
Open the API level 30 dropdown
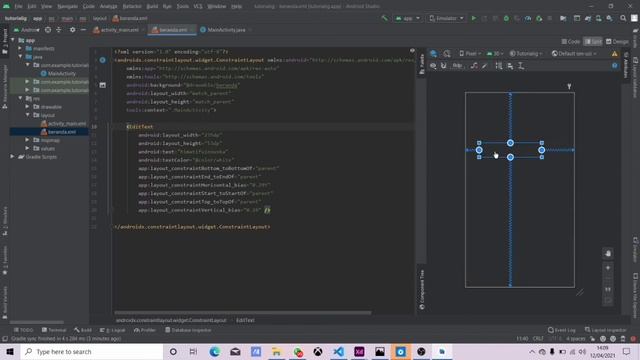[x=494, y=53]
